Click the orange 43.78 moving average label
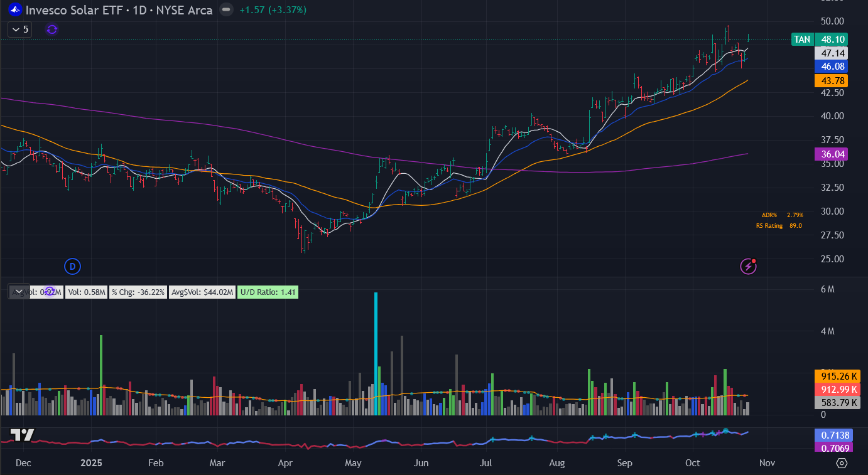The width and height of the screenshot is (868, 475). tap(830, 81)
